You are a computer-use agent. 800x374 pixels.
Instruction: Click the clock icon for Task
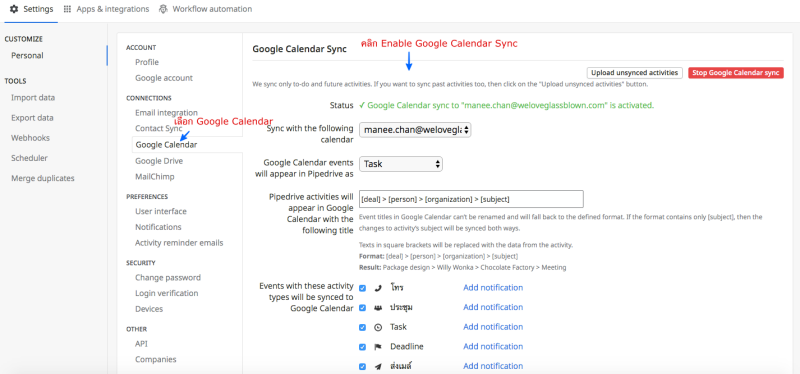tap(378, 327)
